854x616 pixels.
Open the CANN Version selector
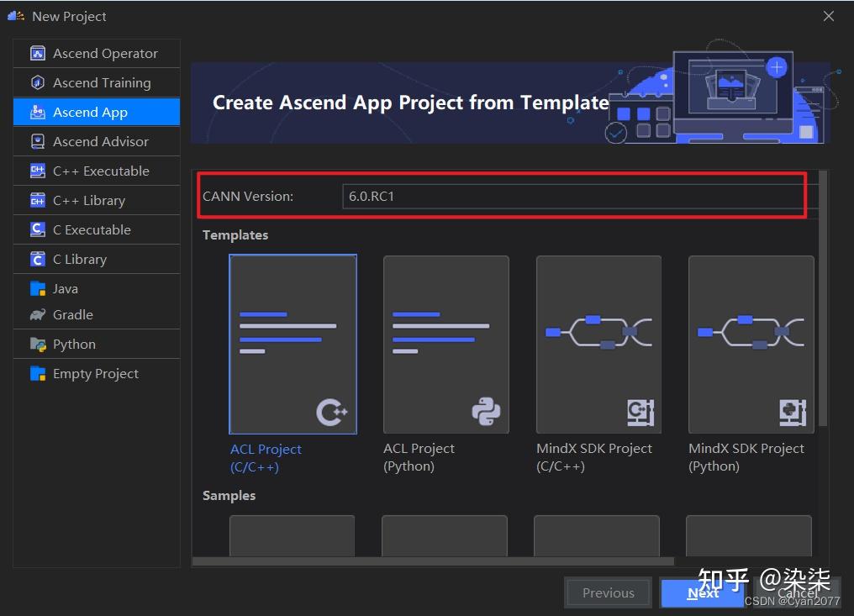point(573,195)
